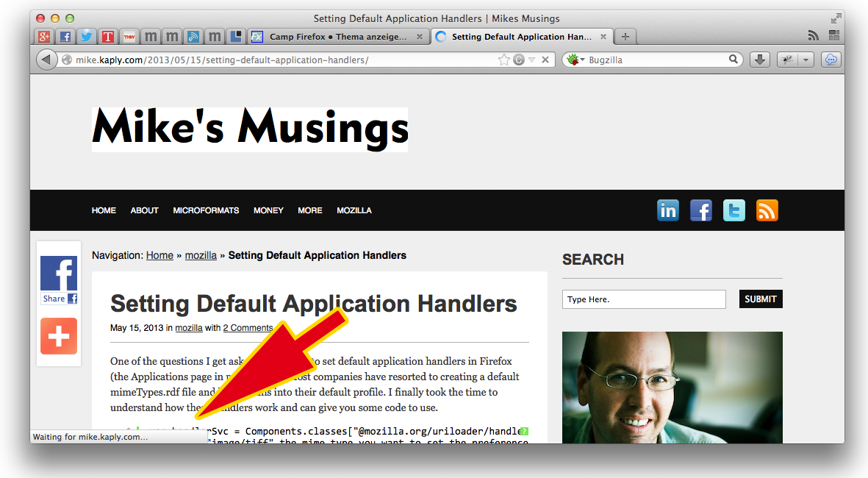This screenshot has width=868, height=478.
Task: Open the MORE navigation item
Action: [x=310, y=210]
